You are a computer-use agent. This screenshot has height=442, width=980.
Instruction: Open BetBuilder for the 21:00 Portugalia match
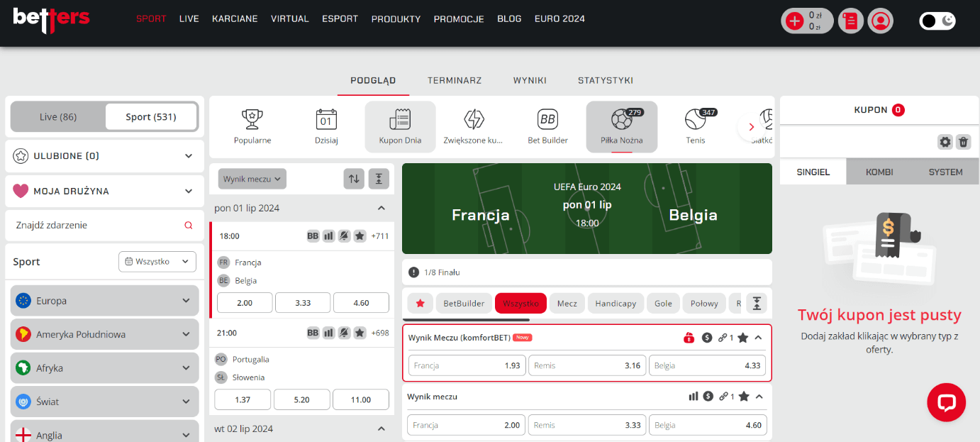(x=313, y=332)
